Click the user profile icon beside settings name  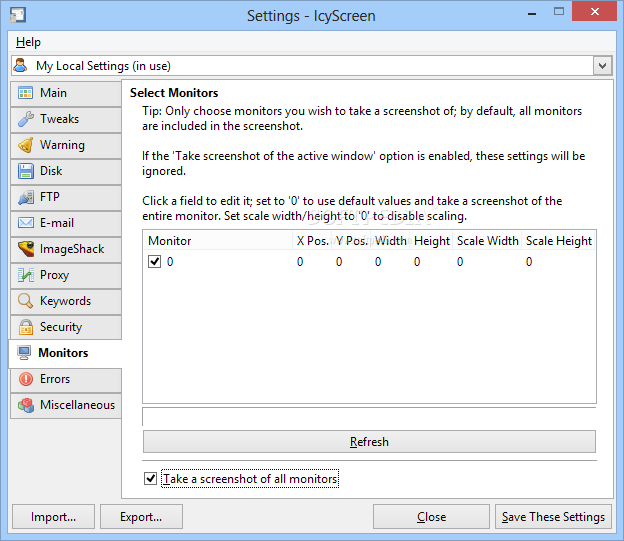20,65
